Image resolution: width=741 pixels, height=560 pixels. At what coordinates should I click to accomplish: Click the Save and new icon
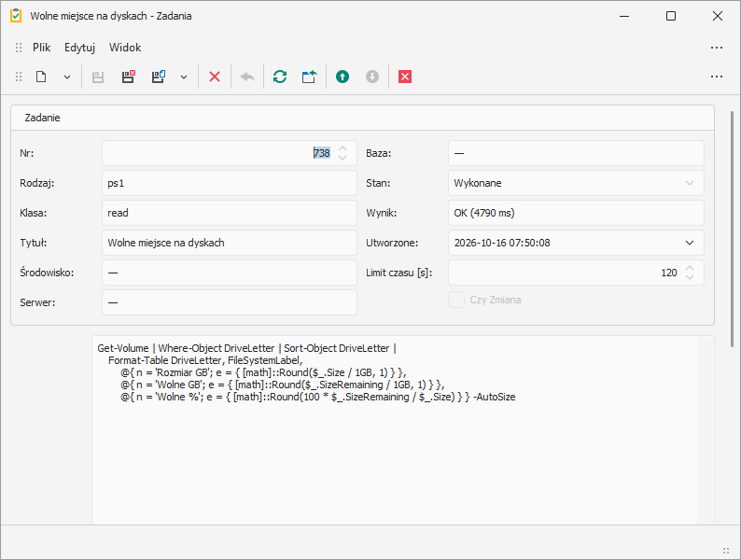(159, 77)
